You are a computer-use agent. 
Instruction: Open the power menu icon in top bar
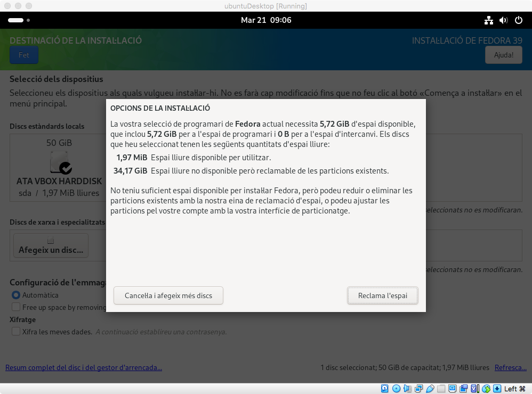click(x=519, y=20)
